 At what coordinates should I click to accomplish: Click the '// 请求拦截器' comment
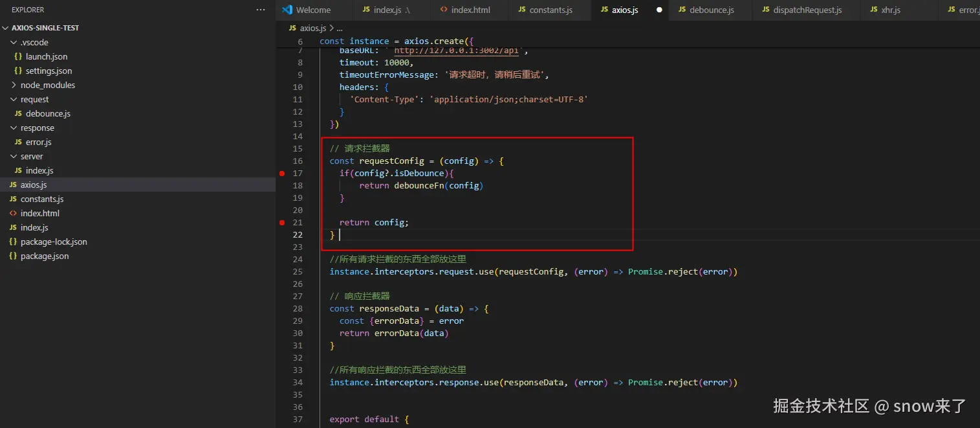pyautogui.click(x=360, y=149)
